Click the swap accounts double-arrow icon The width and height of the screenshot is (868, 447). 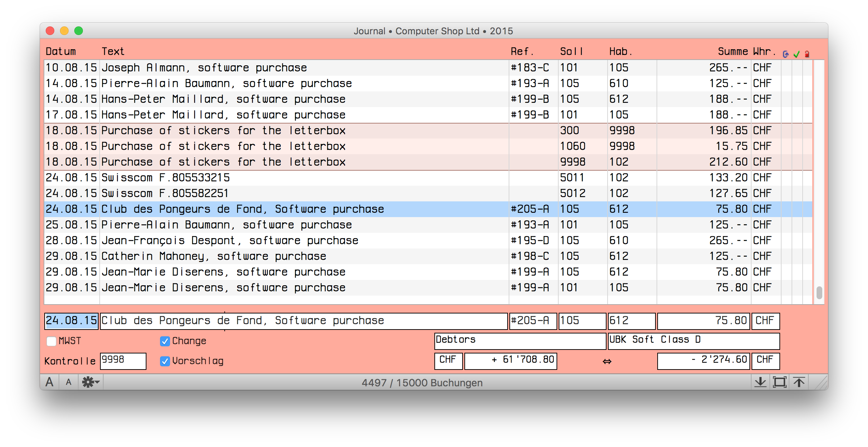point(607,361)
